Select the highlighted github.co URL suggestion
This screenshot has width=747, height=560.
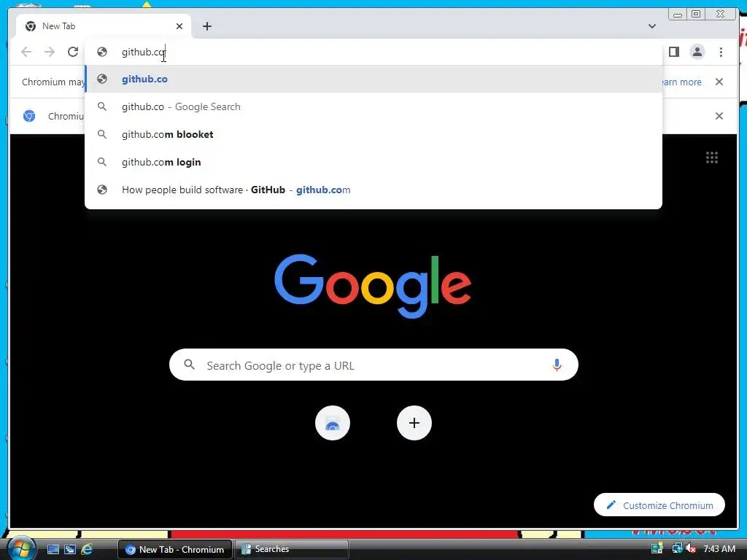[373, 79]
